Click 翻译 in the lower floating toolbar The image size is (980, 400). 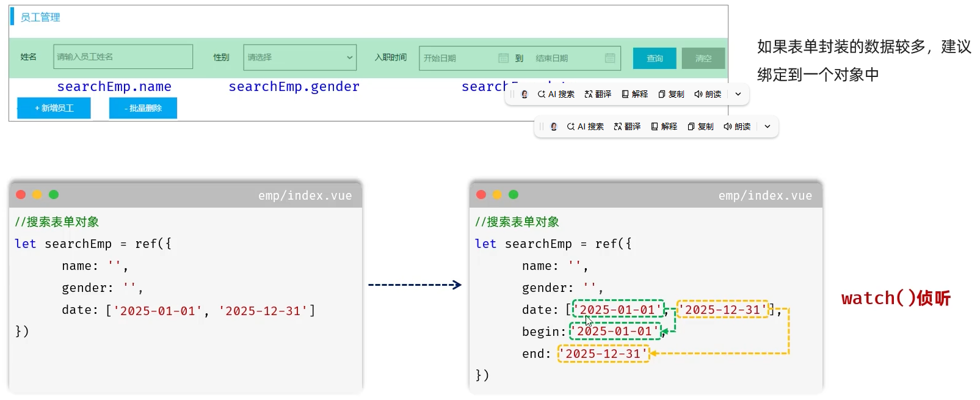(x=627, y=126)
